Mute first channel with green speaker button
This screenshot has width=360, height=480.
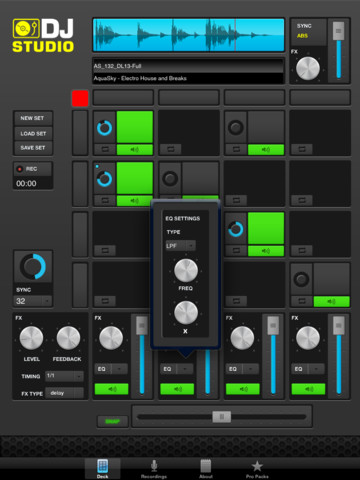coord(111,389)
